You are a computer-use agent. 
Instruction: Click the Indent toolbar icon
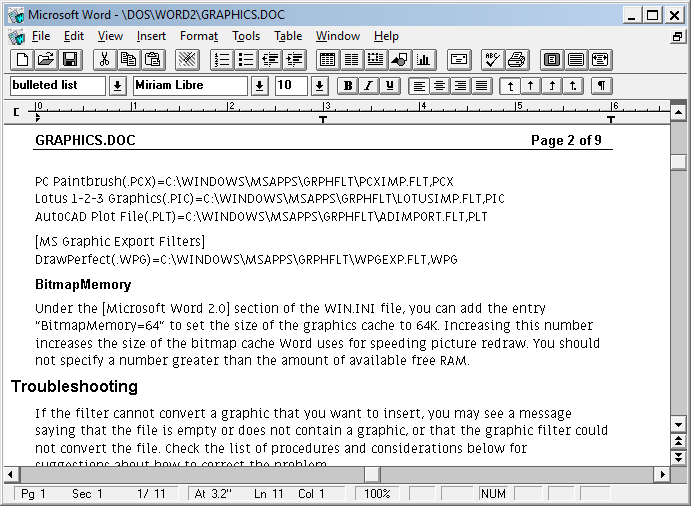294,60
